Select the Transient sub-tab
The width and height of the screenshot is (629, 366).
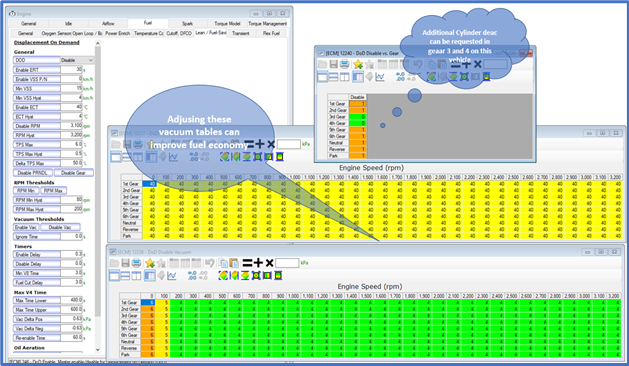[241, 33]
